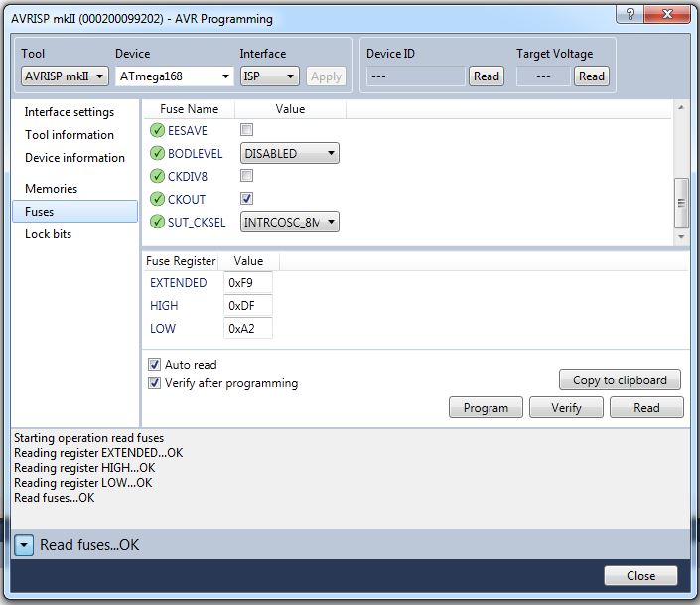The image size is (700, 605).
Task: Switch to the Memories page
Action: pos(51,189)
